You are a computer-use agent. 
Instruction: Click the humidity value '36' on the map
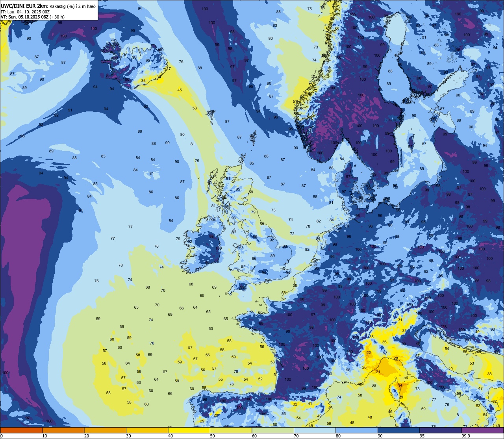[384, 342]
